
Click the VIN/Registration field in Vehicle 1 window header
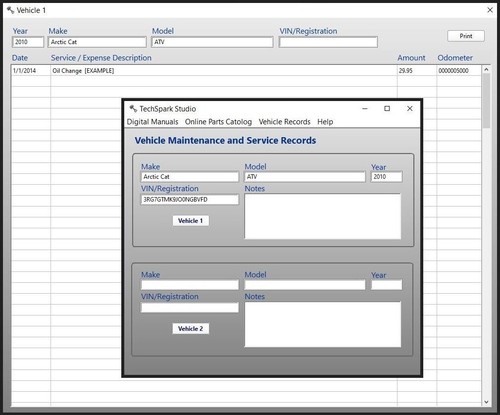[328, 42]
